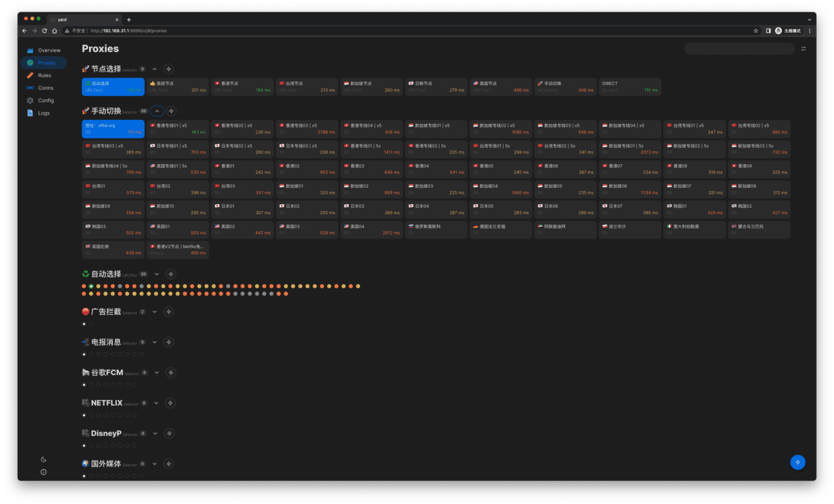The height and width of the screenshot is (504, 834).
Task: Click latency test icon beside 手动切换 group
Action: 171,111
